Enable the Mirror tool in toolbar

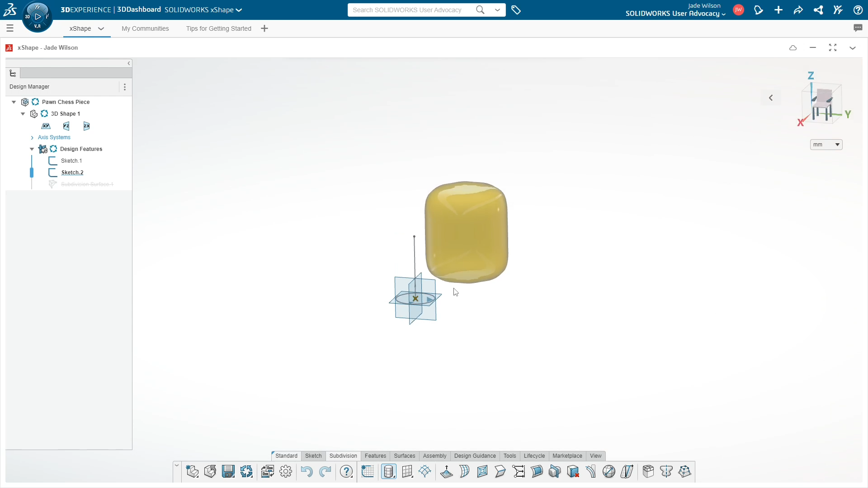point(666,471)
